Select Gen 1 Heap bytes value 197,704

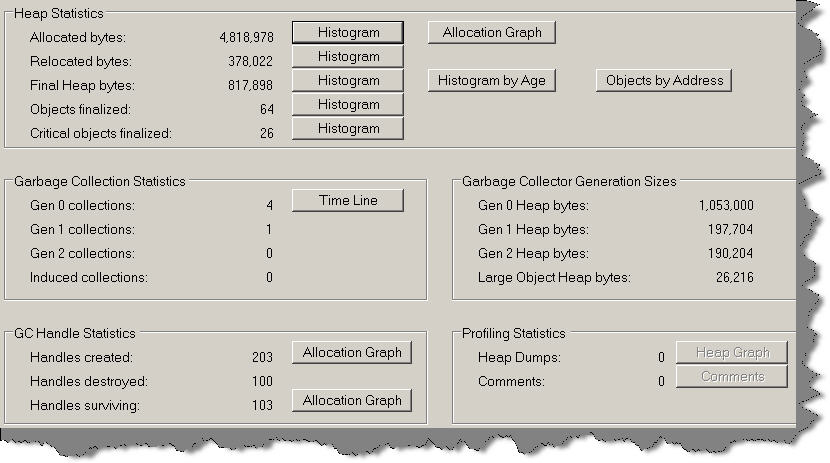[730, 229]
